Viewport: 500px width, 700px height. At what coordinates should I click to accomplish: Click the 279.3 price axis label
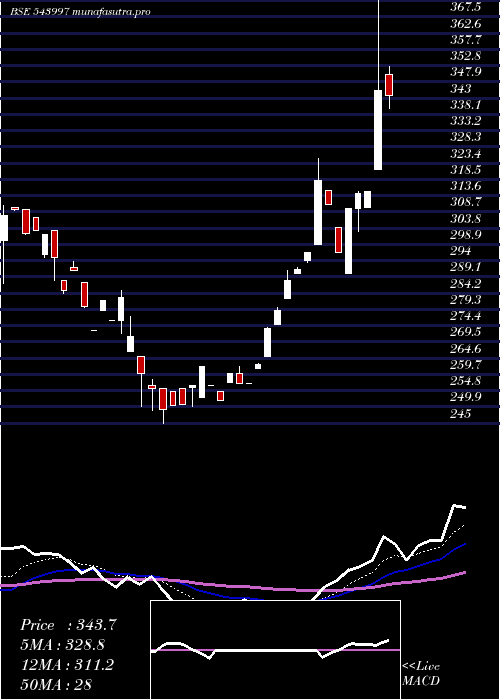pyautogui.click(x=466, y=300)
